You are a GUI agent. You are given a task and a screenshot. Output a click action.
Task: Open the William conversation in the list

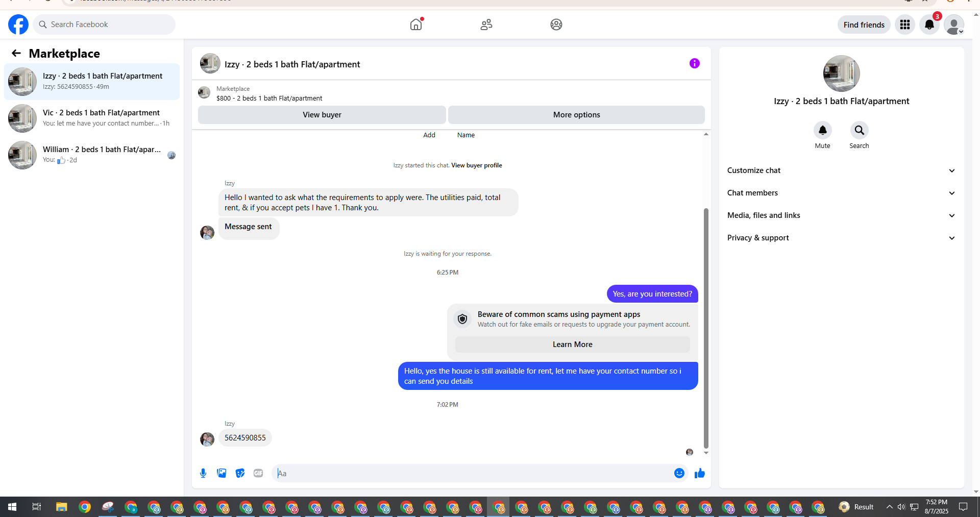point(92,155)
